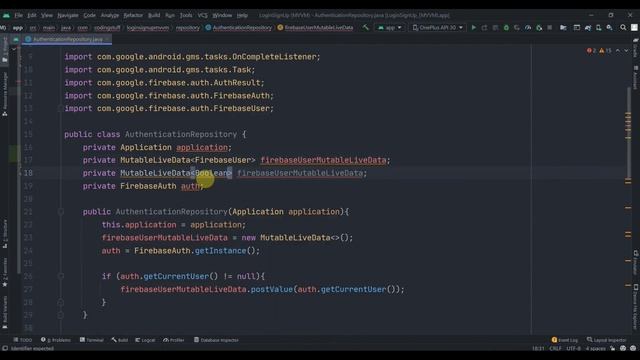
Task: Open Search Everywhere magnifier icon
Action: (623, 27)
